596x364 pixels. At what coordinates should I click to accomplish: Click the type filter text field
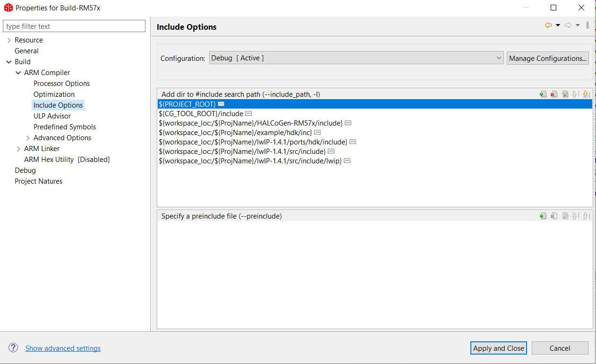[74, 26]
